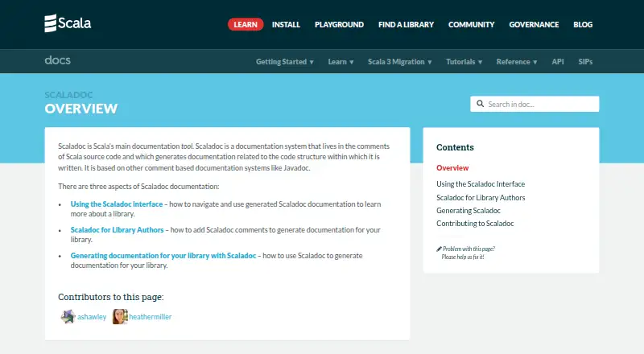Select Overview in the Contents sidebar
Viewport: 644px width, 354px height.
tap(452, 168)
